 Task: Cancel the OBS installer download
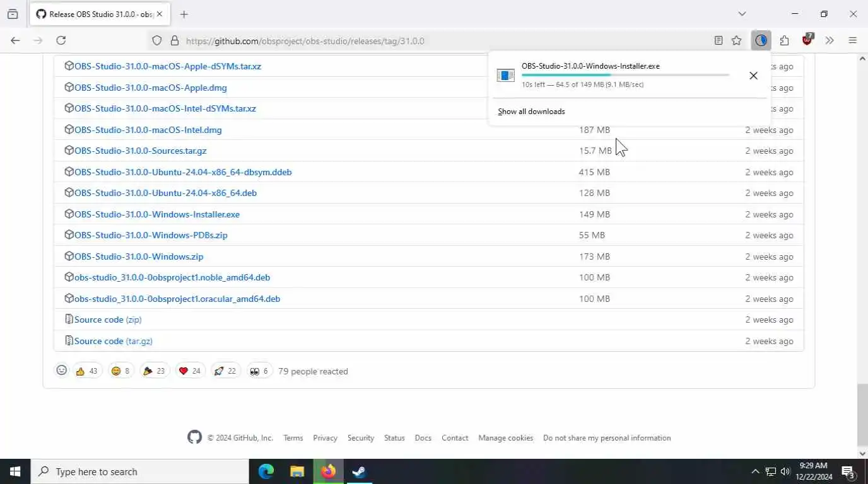[753, 76]
